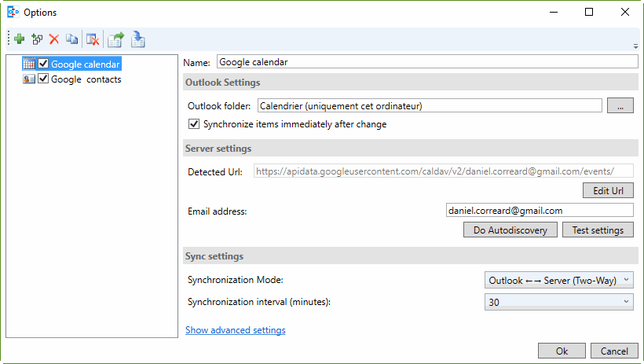Click the contacts card icon beside Google contacts
This screenshot has width=644, height=364.
[29, 79]
